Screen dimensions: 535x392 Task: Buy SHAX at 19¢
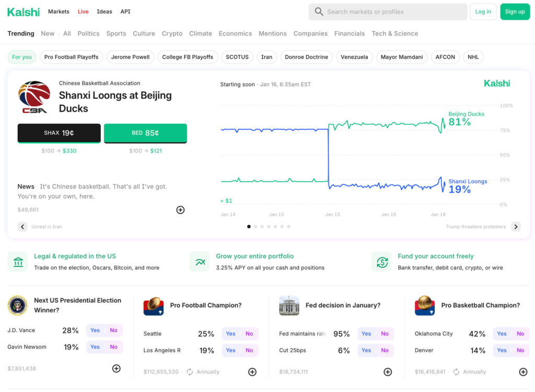point(59,133)
